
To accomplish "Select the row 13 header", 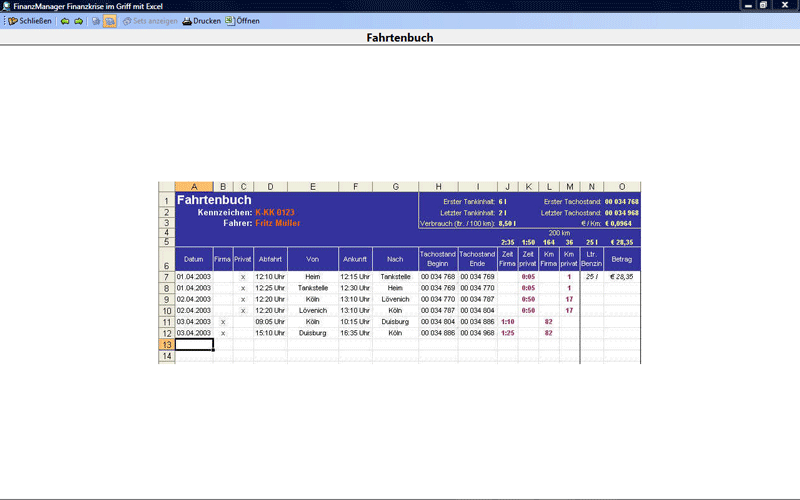I will (166, 344).
